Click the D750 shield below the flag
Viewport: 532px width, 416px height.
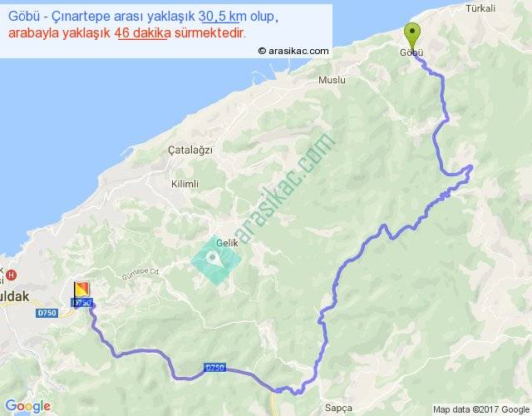(47, 313)
